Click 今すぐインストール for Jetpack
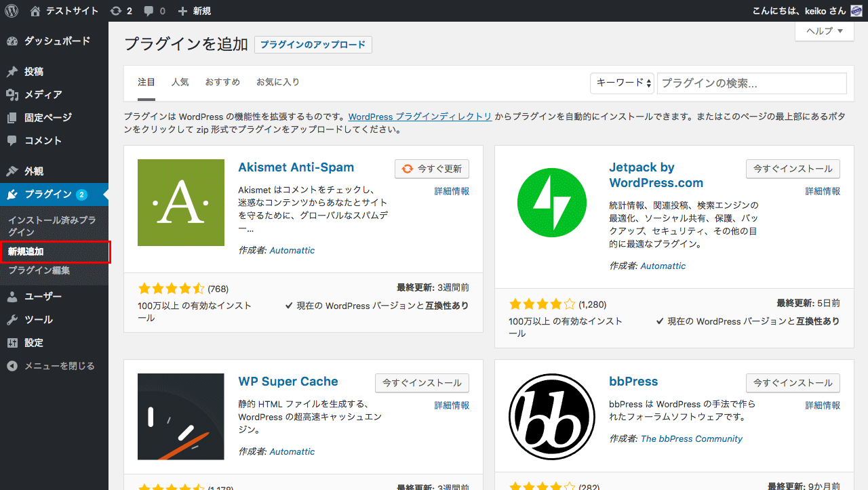 point(793,169)
